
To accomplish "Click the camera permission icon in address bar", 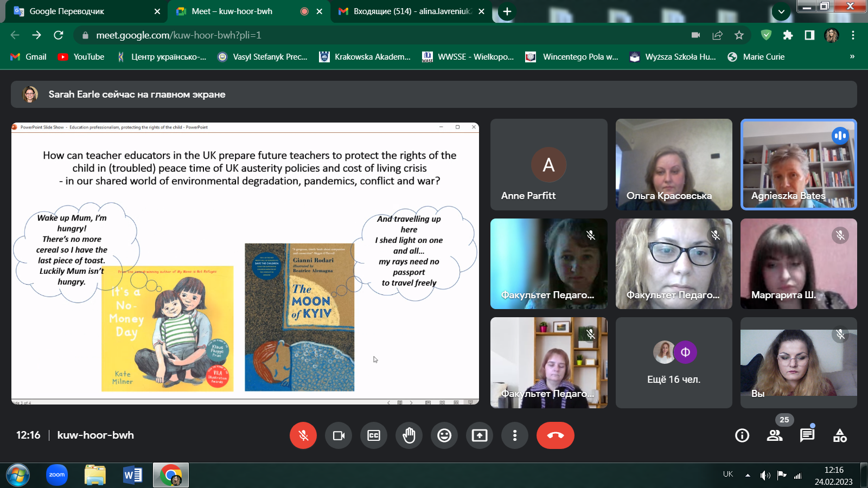I will tap(696, 35).
